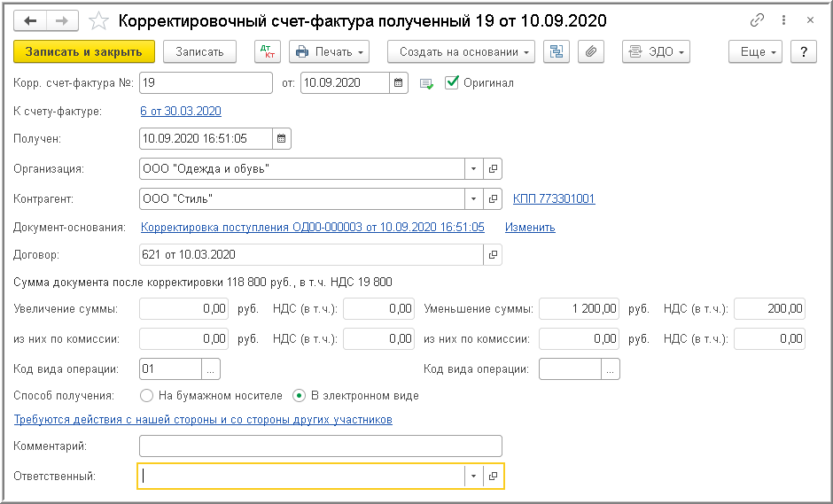Expand the Контрагент dropdown list
The width and height of the screenshot is (833, 504).
pos(473,198)
